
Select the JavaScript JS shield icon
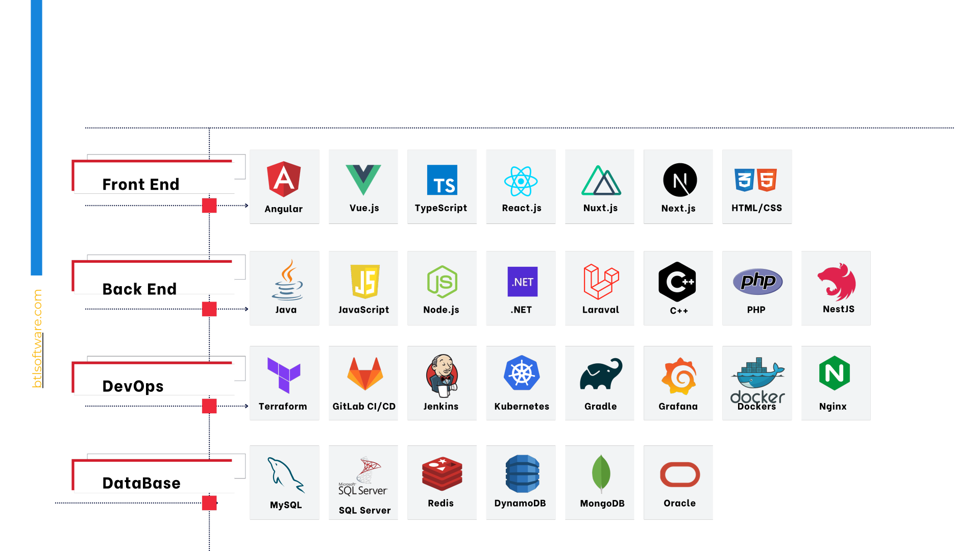pyautogui.click(x=365, y=281)
